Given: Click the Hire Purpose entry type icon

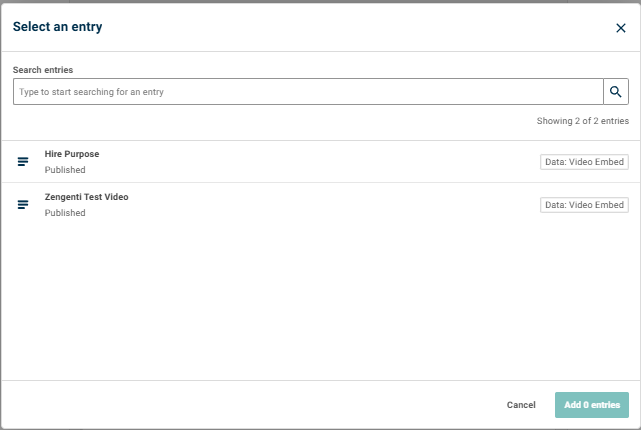Looking at the screenshot, I should click(23, 162).
